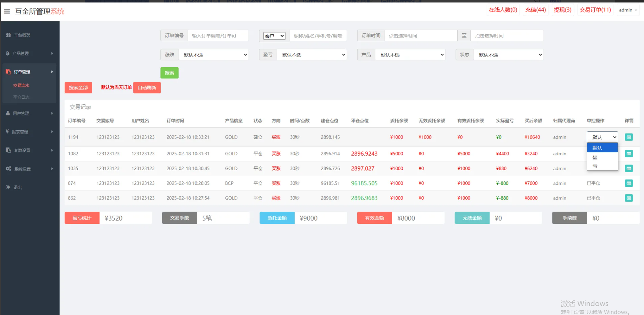Open details icon for order 874
This screenshot has width=644, height=315.
point(628,183)
